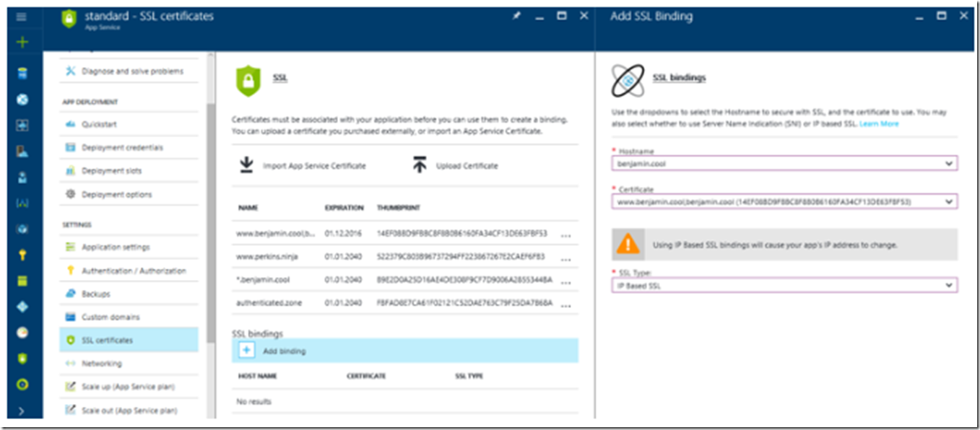980x430 pixels.
Task: Click the green plus New resource icon
Action: click(22, 42)
